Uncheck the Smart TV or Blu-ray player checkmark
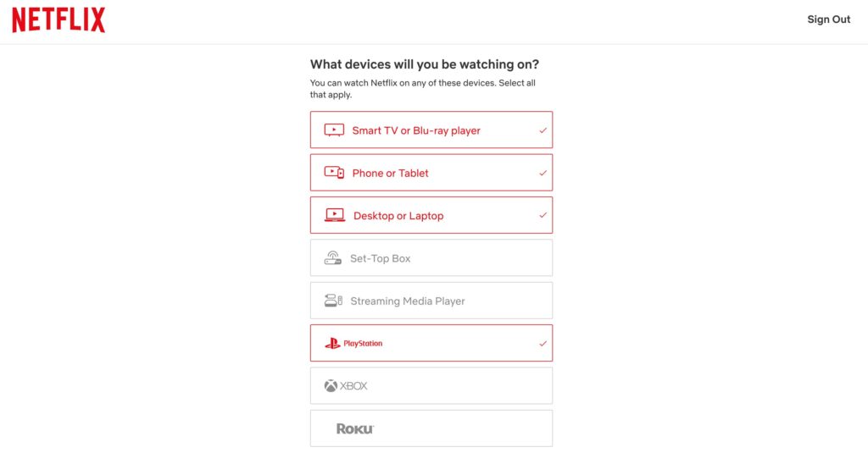 [542, 130]
